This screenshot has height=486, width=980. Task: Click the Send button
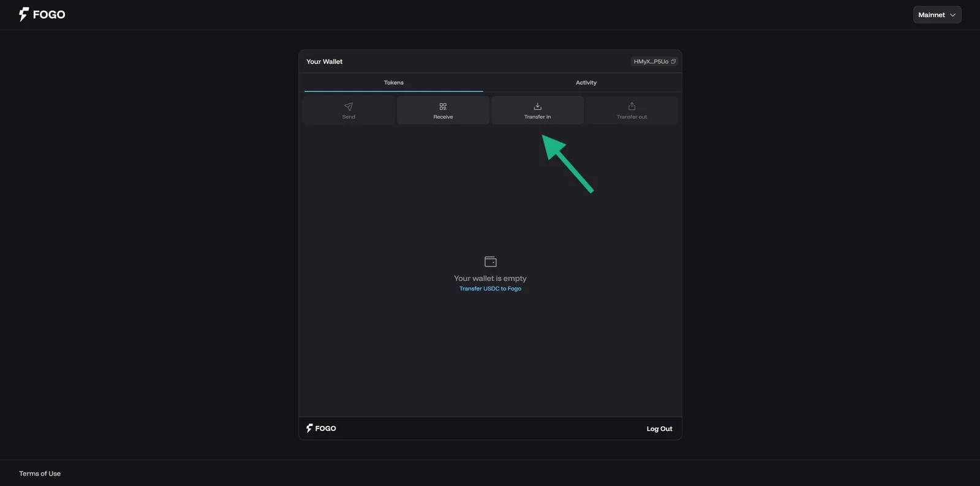click(349, 110)
